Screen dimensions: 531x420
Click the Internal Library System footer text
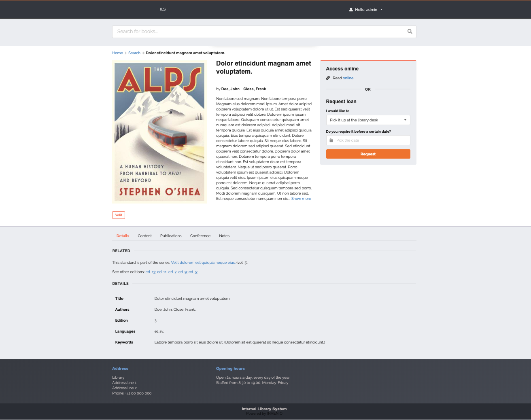pyautogui.click(x=264, y=409)
